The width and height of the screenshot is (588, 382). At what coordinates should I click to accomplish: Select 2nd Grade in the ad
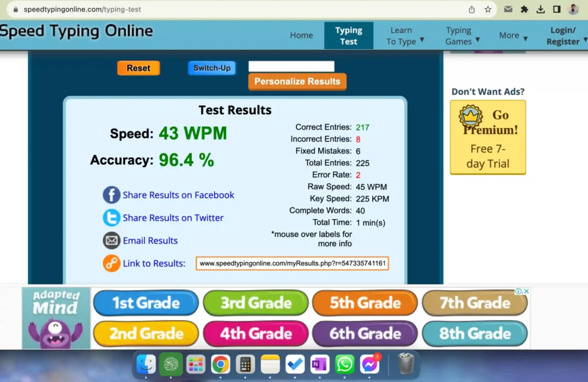pos(146,333)
